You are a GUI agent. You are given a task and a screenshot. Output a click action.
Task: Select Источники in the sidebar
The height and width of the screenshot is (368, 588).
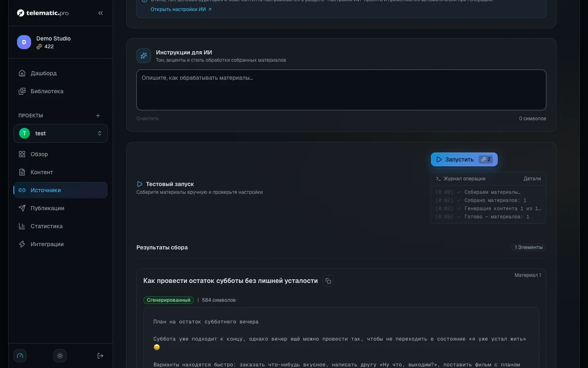60,190
